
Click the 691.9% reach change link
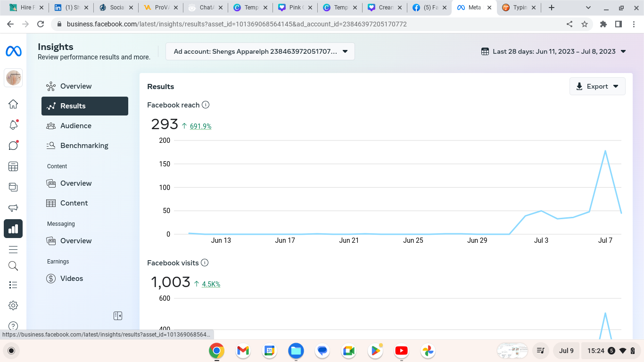tap(200, 126)
